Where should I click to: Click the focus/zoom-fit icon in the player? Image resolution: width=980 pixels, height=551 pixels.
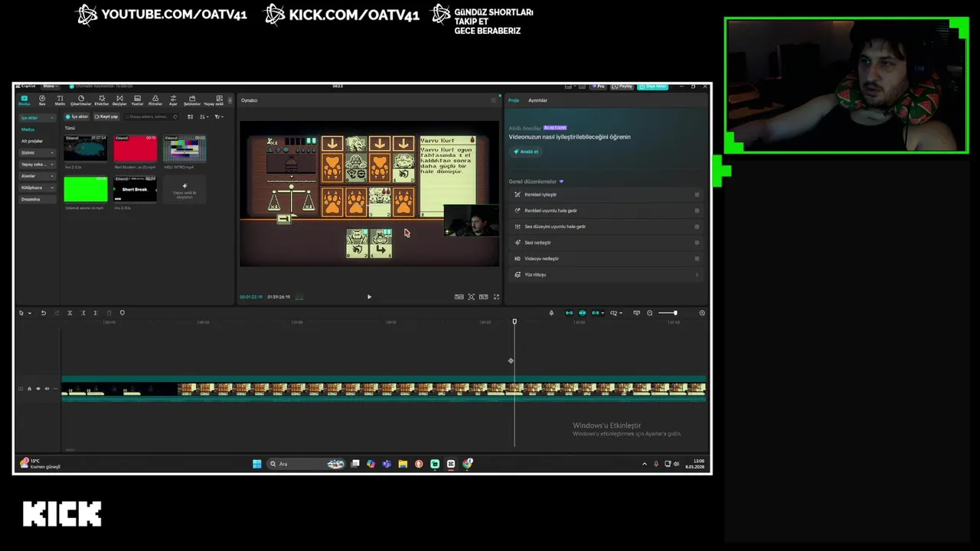[471, 297]
